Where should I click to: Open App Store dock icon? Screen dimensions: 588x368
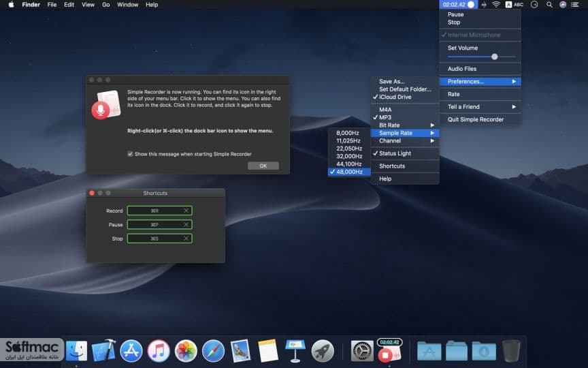pos(131,351)
